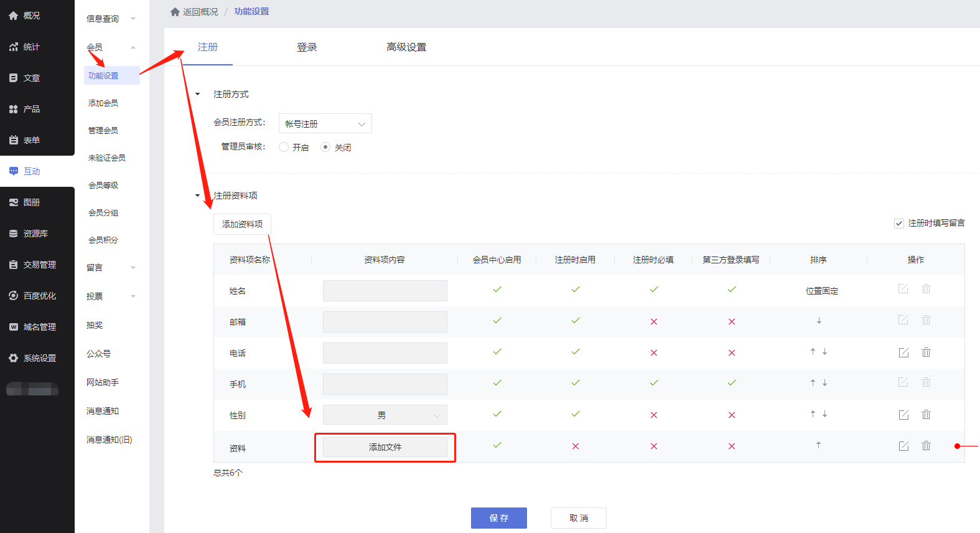Switch to the 登录 tab
This screenshot has width=980, height=533.
click(307, 47)
